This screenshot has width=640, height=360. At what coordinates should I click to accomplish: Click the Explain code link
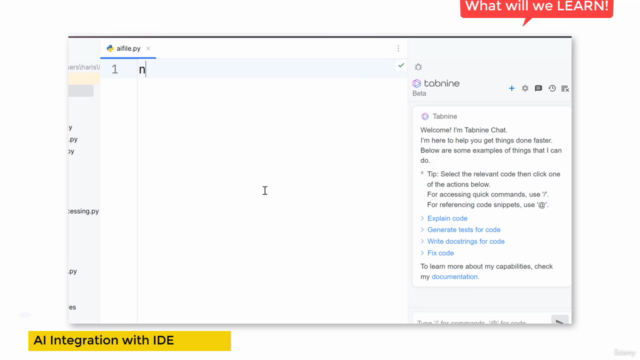coord(447,218)
